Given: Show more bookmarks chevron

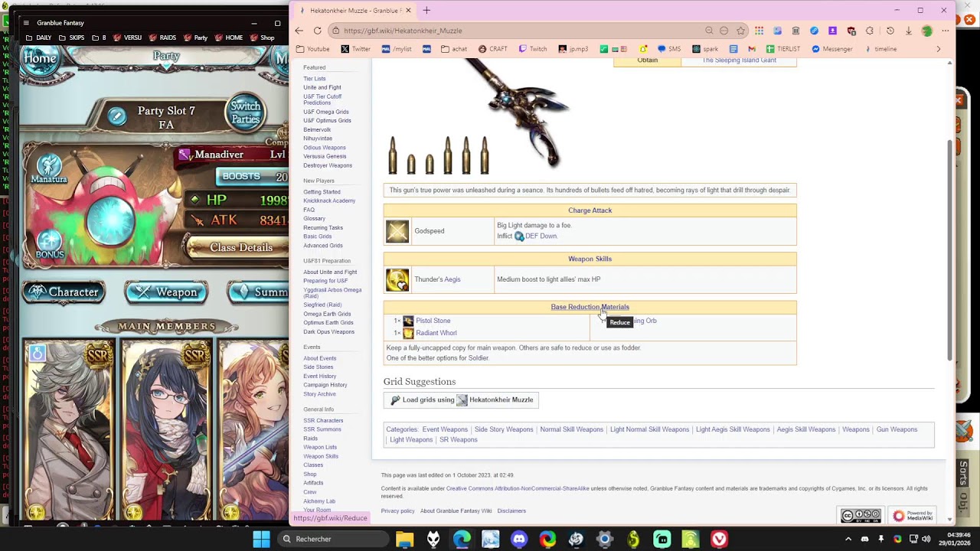Looking at the screenshot, I should (939, 49).
